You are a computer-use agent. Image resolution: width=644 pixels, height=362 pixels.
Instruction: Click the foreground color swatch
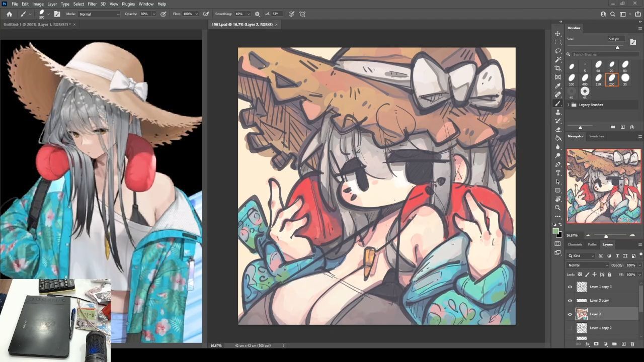[x=555, y=232]
